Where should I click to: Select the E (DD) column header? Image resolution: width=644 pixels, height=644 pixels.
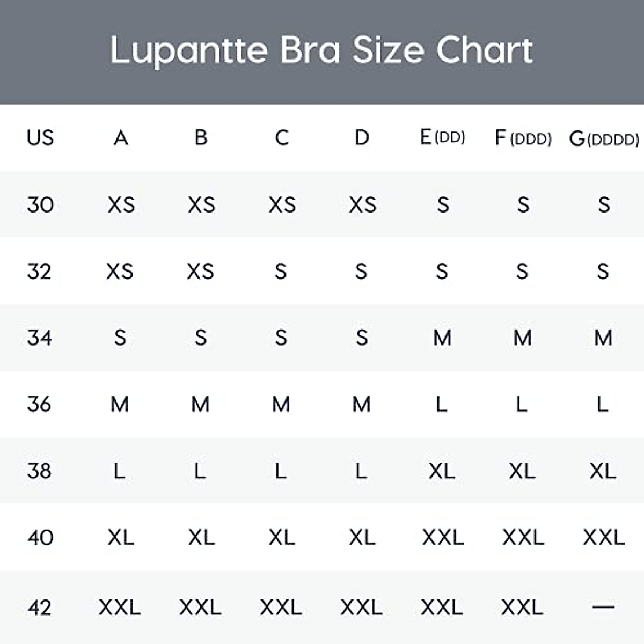tap(442, 138)
